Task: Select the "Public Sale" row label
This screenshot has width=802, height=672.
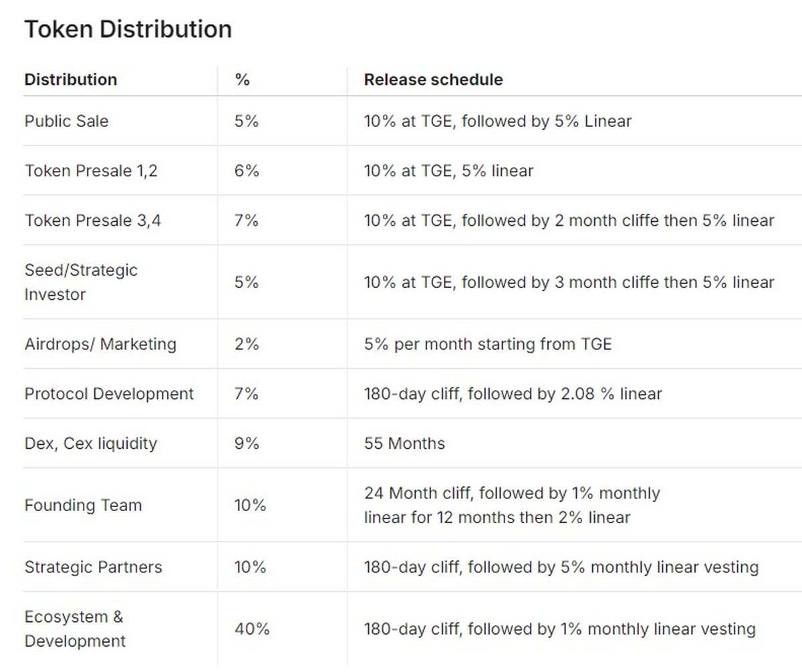Action: pyautogui.click(x=66, y=121)
